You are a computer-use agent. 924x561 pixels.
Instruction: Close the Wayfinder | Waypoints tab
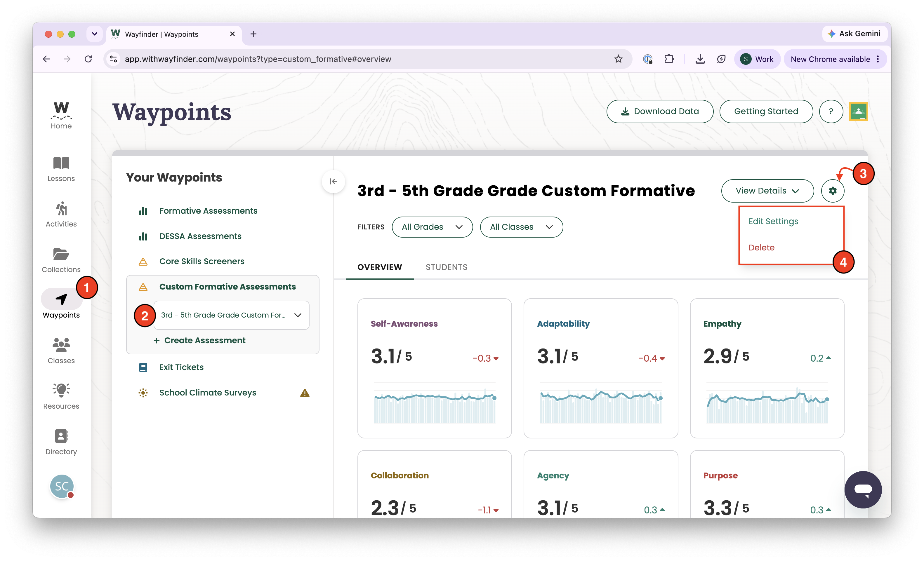pos(232,34)
